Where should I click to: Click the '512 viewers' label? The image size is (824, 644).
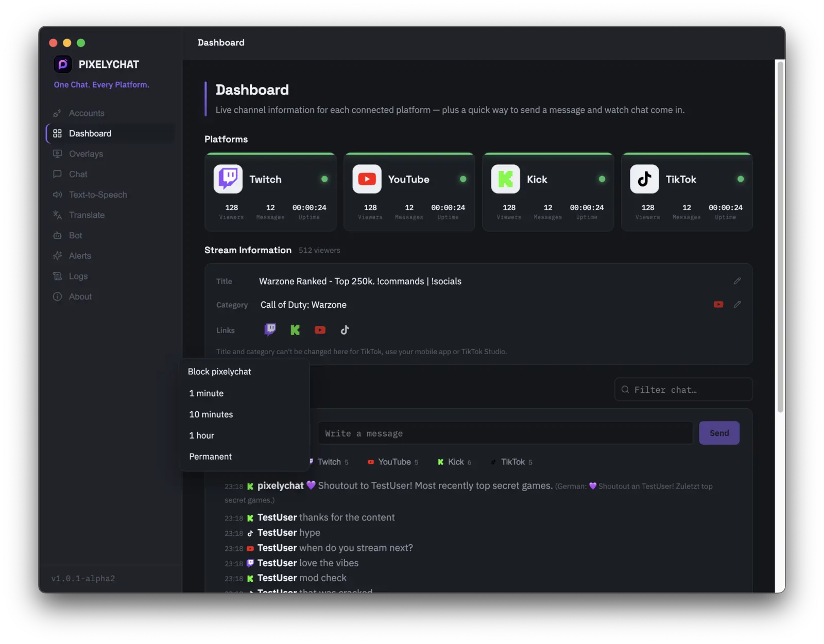click(x=319, y=251)
